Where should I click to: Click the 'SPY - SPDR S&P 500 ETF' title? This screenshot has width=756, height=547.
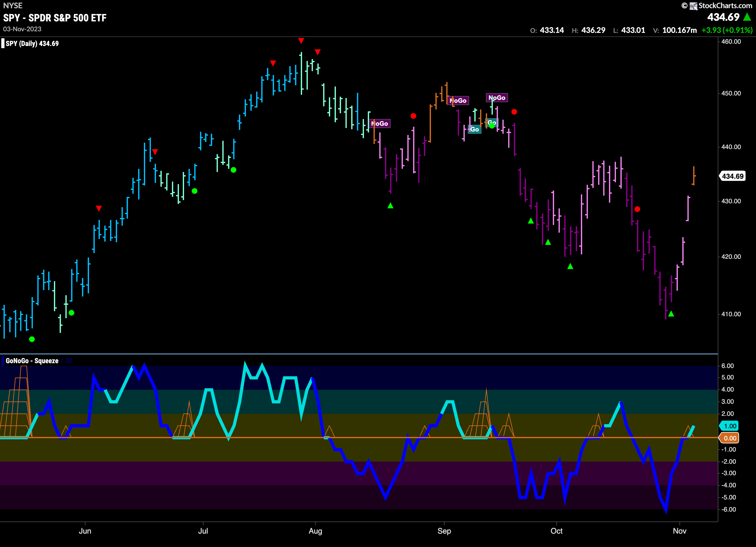pyautogui.click(x=55, y=18)
